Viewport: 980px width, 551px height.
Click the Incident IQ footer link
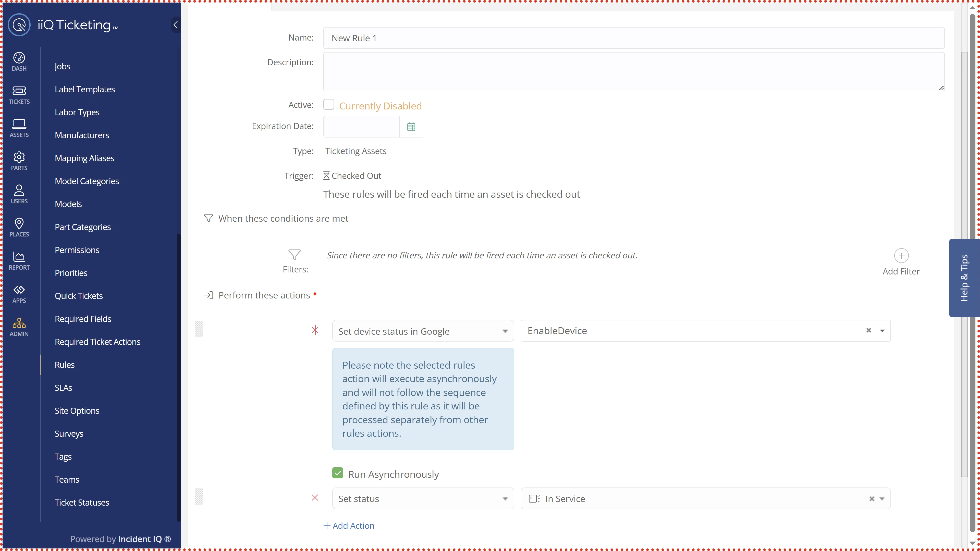tap(144, 539)
